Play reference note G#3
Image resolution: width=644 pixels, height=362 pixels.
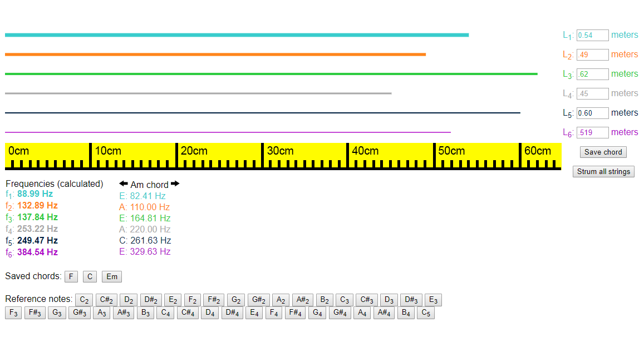pyautogui.click(x=79, y=313)
